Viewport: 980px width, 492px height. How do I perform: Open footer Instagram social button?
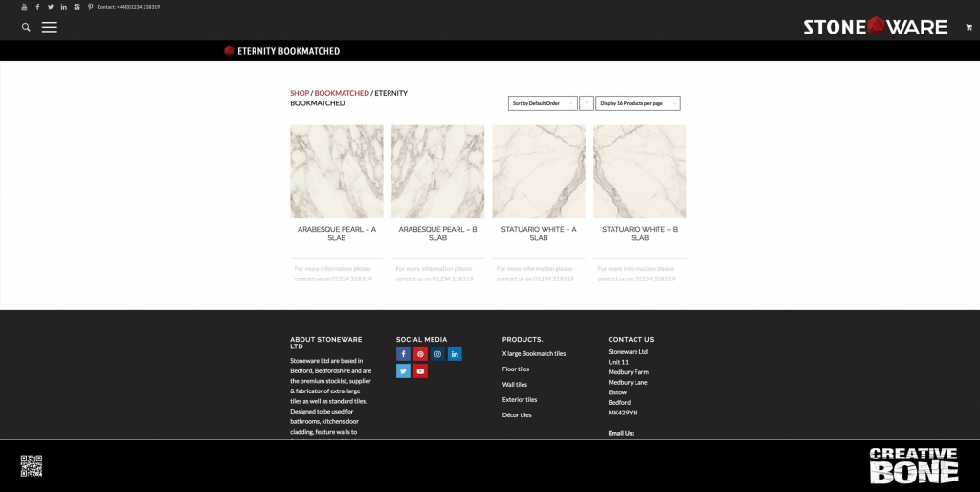[437, 354]
